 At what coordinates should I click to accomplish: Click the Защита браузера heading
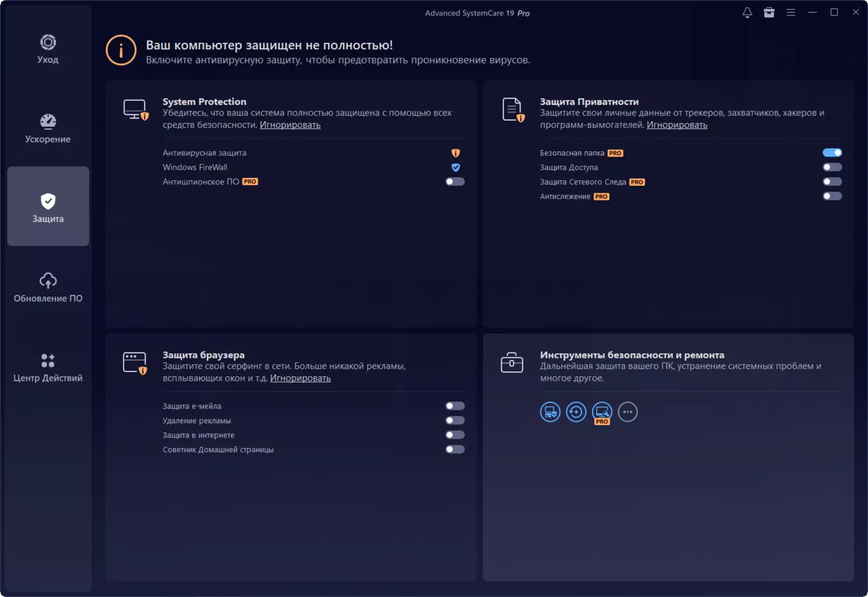pyautogui.click(x=204, y=355)
